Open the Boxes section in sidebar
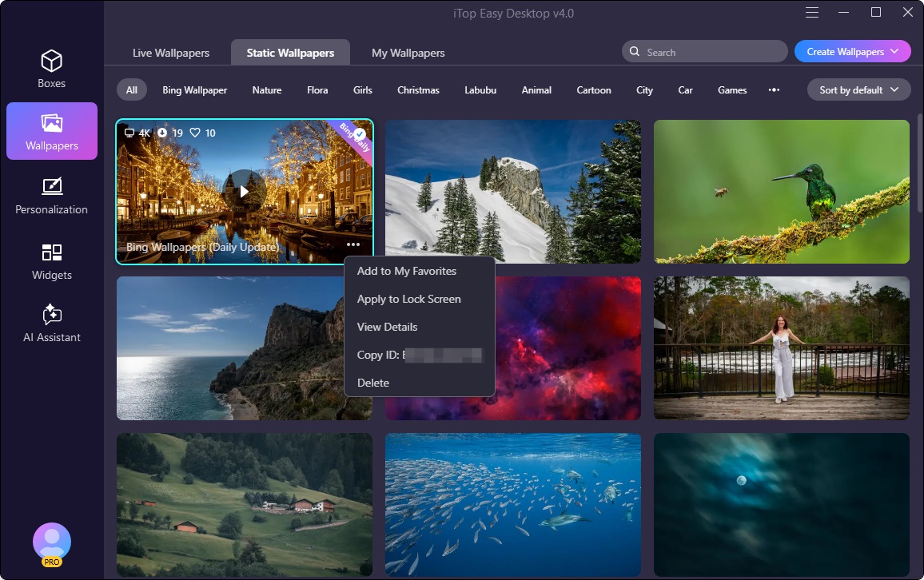 tap(52, 69)
